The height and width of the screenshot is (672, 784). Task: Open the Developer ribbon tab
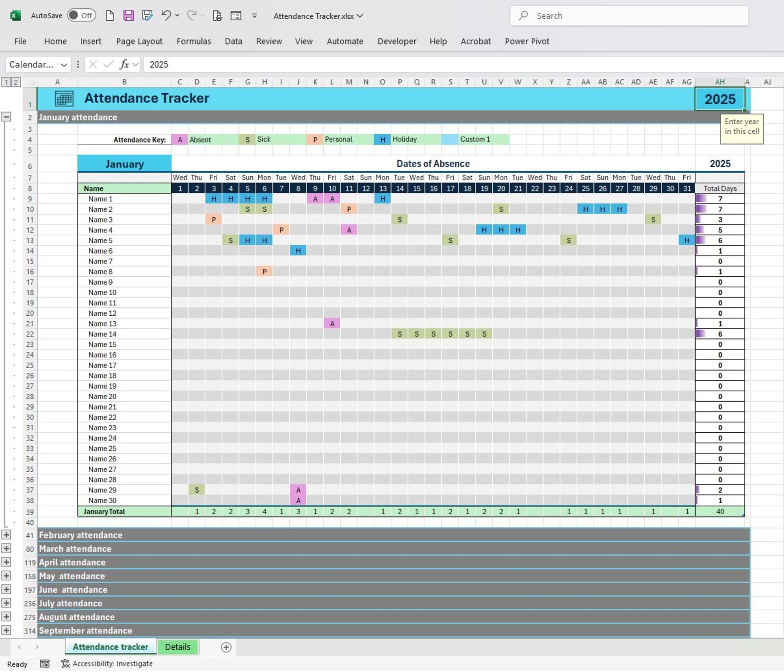pos(397,41)
